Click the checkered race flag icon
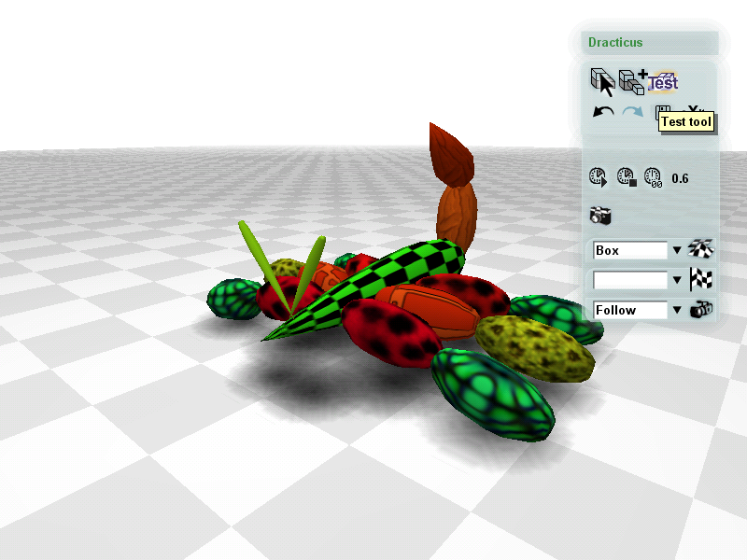The image size is (747, 560). click(x=701, y=279)
